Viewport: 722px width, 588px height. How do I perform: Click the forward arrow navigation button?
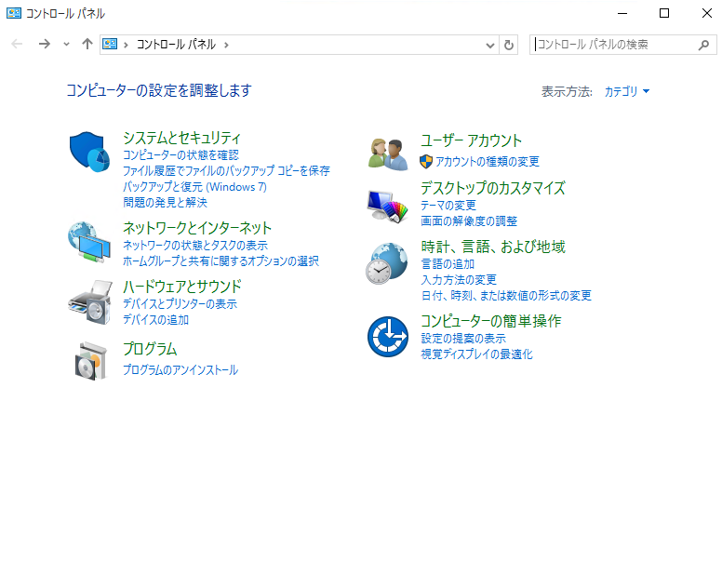tap(45, 45)
